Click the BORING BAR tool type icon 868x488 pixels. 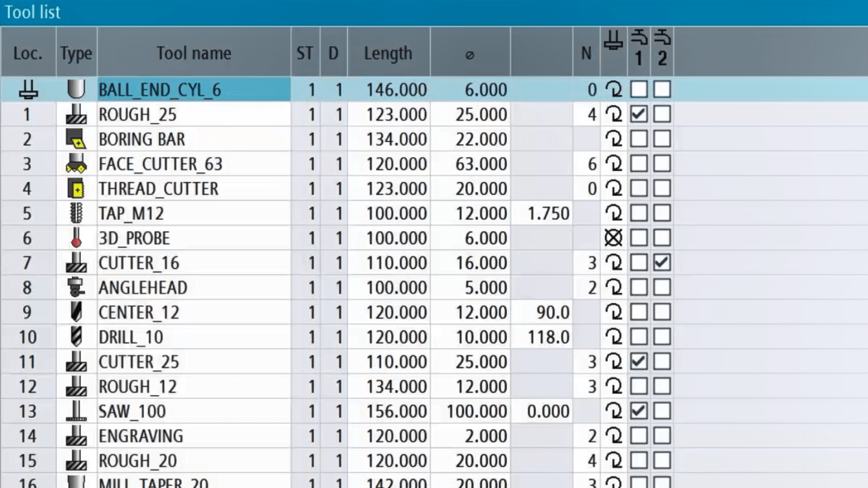click(76, 139)
